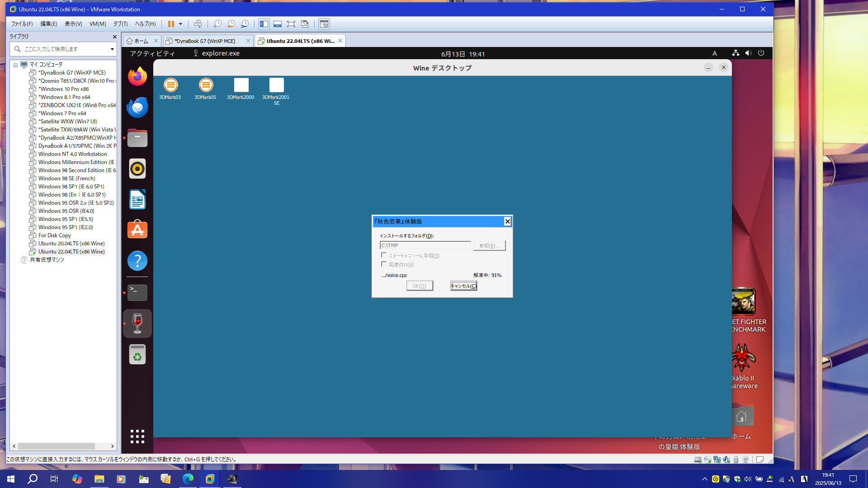This screenshot has width=868, height=488.
Task: Open the Help icon in the dock
Action: (x=137, y=261)
